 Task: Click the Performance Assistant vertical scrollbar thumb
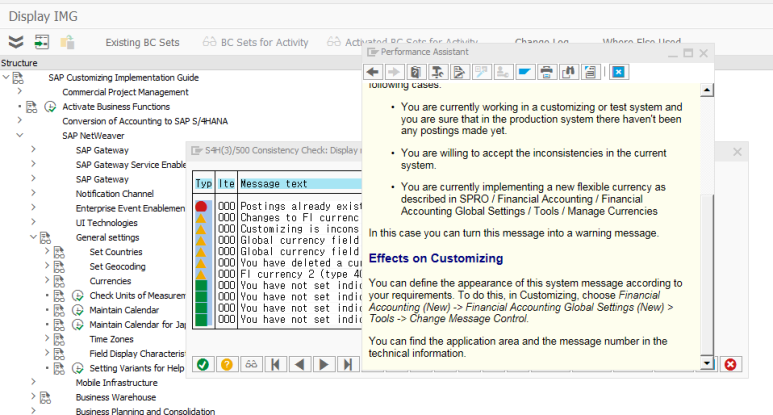pyautogui.click(x=706, y=275)
